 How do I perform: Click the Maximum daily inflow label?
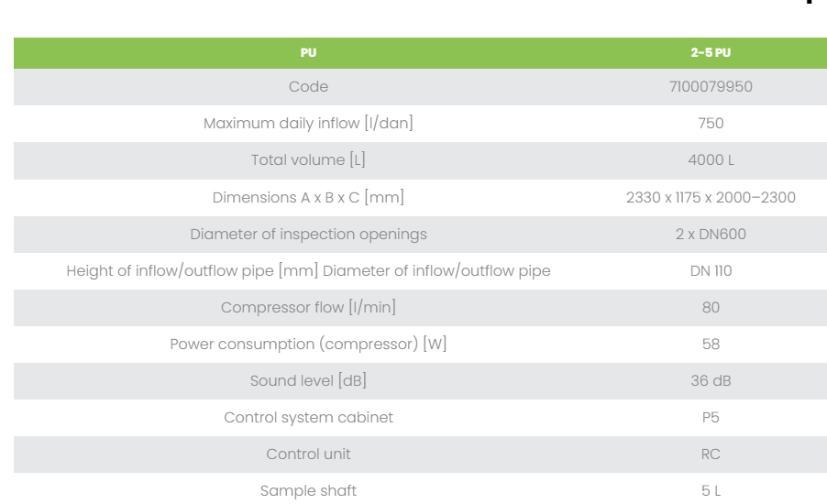tap(308, 124)
